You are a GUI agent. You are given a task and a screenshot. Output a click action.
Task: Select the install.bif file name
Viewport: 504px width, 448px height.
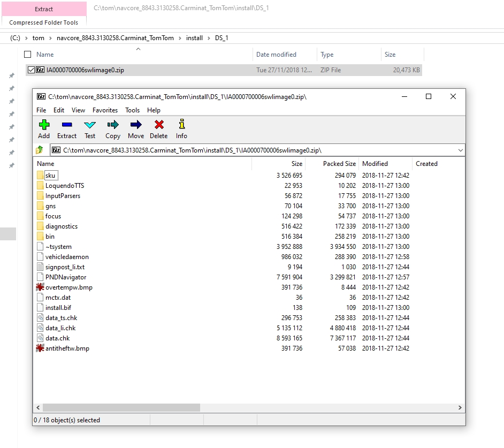pyautogui.click(x=58, y=307)
